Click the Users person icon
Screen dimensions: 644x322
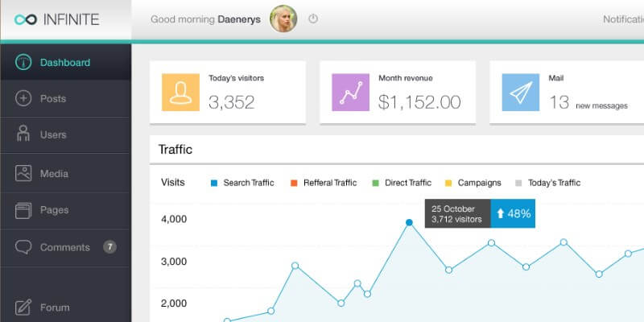[x=23, y=134]
